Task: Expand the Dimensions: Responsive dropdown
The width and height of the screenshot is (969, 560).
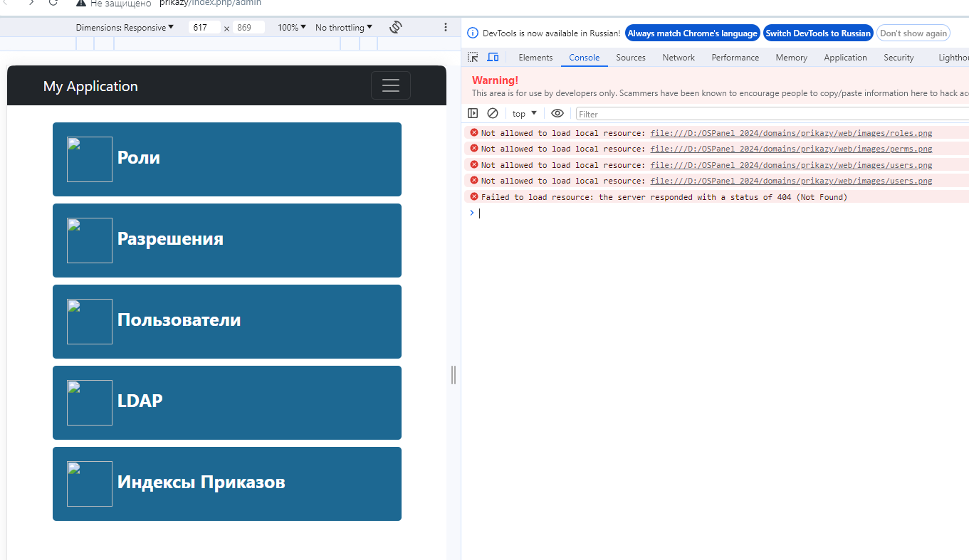Action: point(125,27)
